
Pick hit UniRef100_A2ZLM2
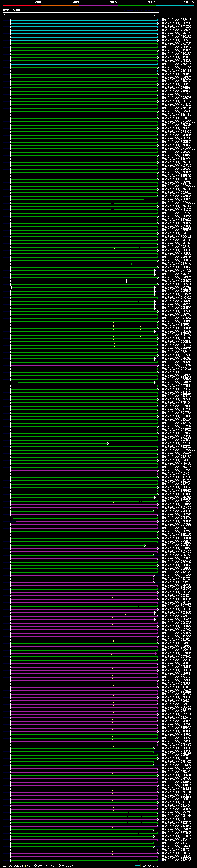pos(176,365)
